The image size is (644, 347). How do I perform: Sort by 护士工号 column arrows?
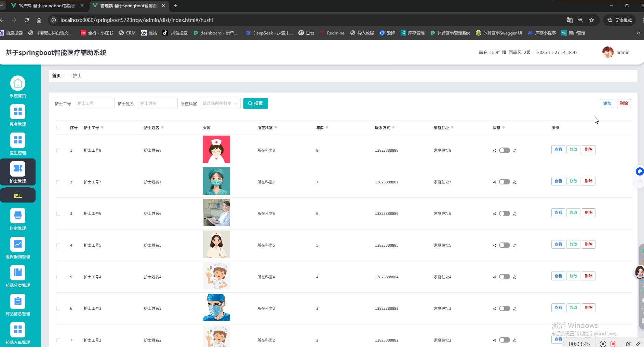tap(102, 127)
